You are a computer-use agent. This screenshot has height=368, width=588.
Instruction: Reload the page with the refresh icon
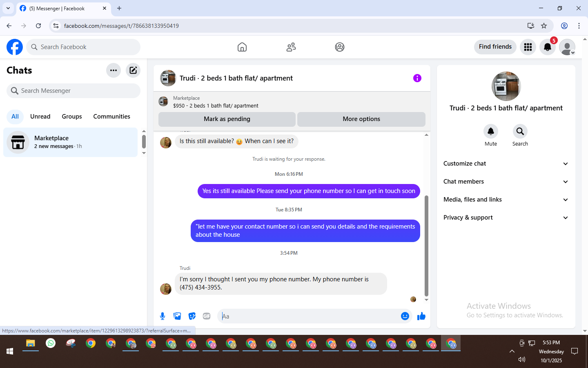38,26
